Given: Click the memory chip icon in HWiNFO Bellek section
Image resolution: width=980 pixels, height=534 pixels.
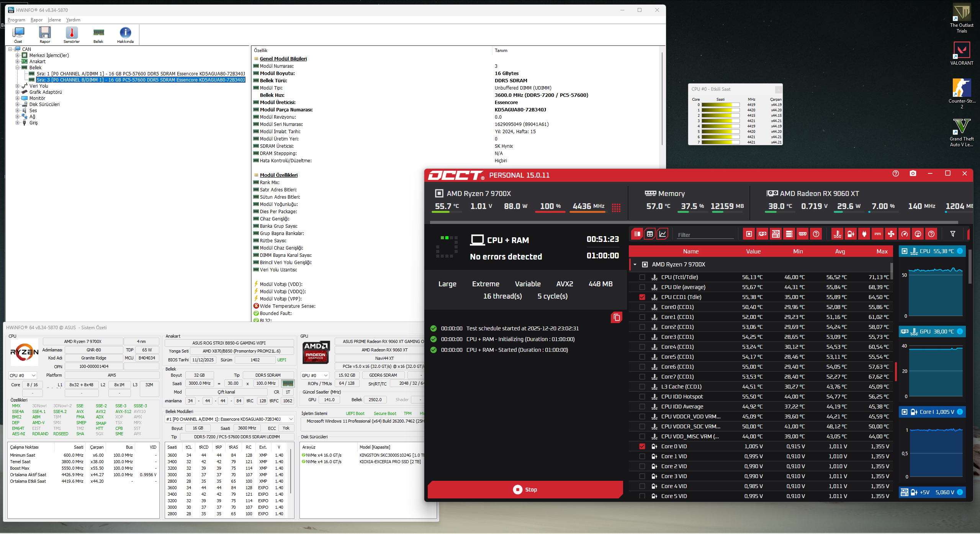Looking at the screenshot, I should [288, 383].
